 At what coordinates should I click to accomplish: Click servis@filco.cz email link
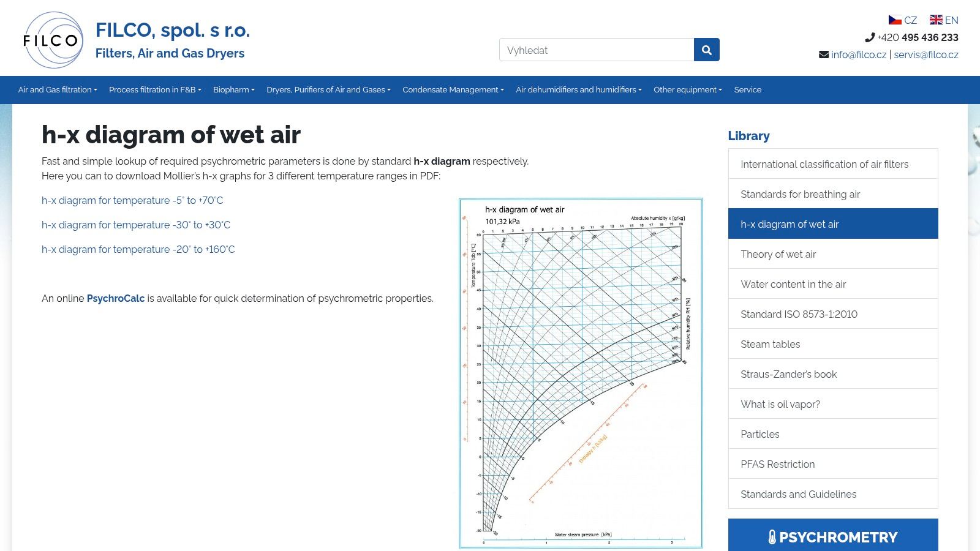pyautogui.click(x=926, y=54)
